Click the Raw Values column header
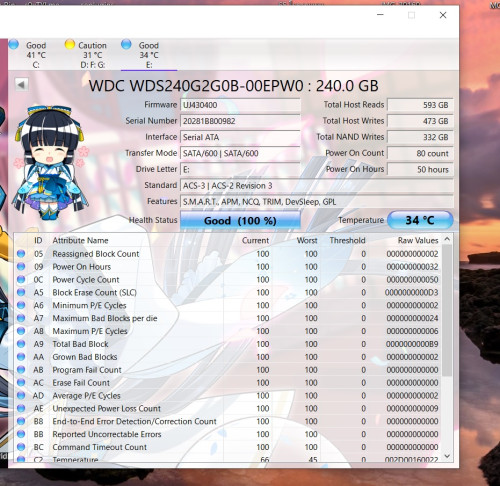 tap(418, 240)
